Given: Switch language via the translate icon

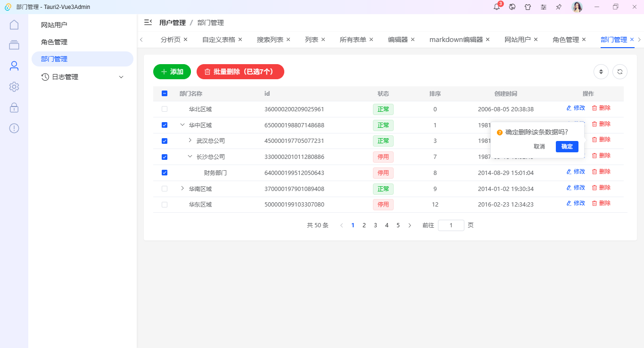Looking at the screenshot, I should (512, 7).
